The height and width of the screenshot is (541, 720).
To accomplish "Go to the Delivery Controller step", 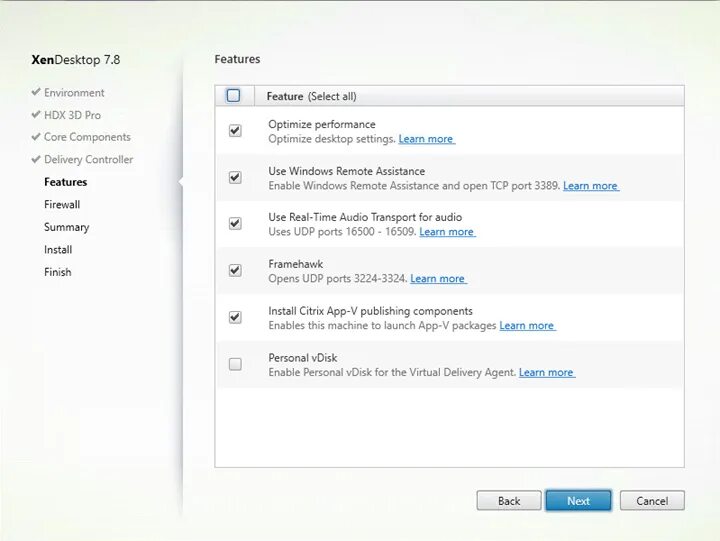I will (88, 160).
